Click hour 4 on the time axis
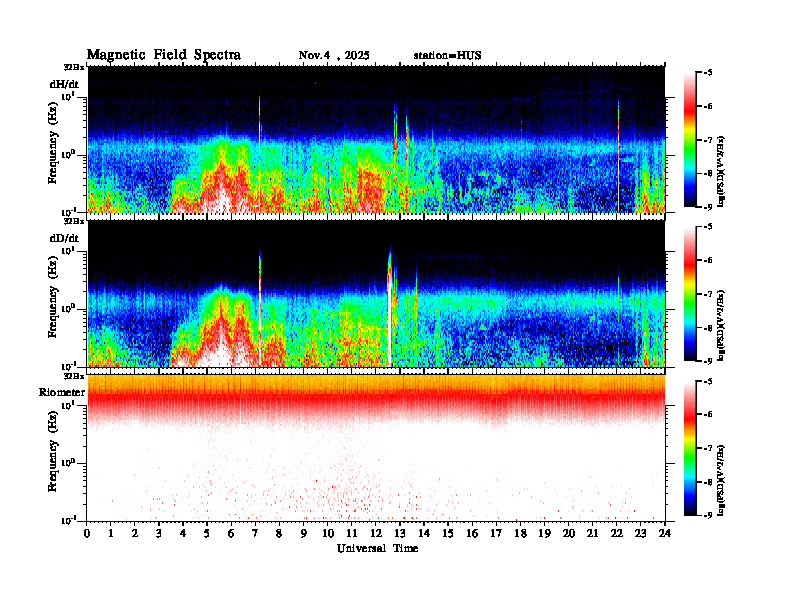Screen dimensions: 792x612 click(183, 534)
